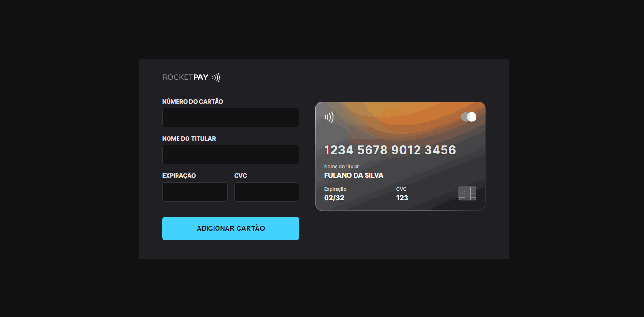644x317 pixels.
Task: Click the chip icon on the card
Action: 467,193
